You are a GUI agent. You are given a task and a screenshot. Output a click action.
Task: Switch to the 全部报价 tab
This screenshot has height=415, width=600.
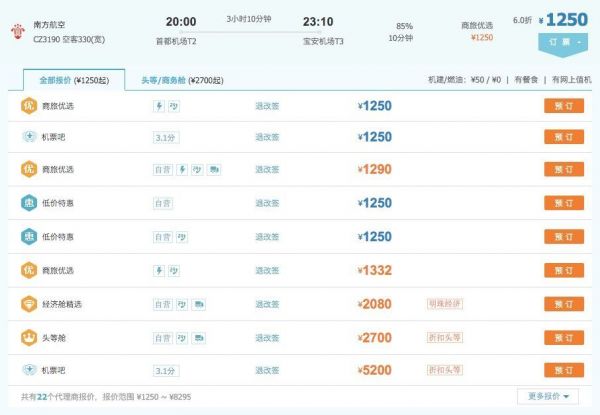pyautogui.click(x=73, y=80)
